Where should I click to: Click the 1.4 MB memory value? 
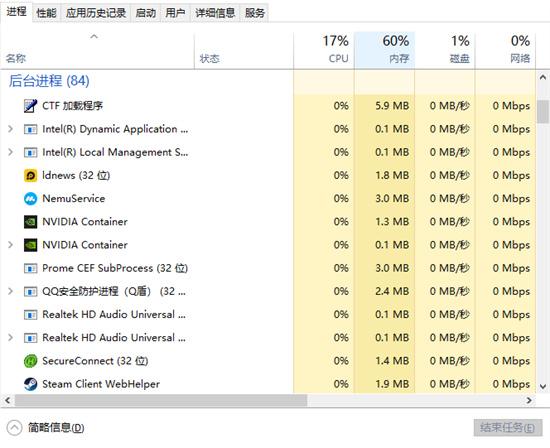coord(392,361)
